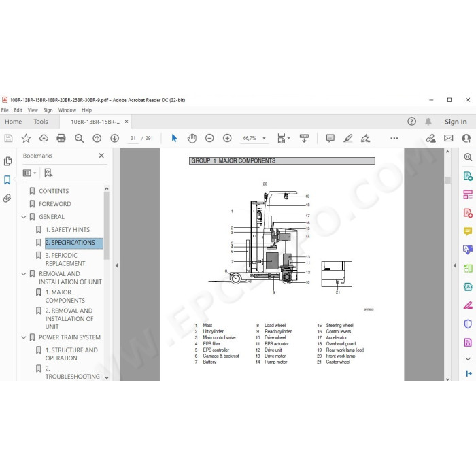Upload file to cloud icon
The image size is (476, 476).
pyautogui.click(x=44, y=139)
